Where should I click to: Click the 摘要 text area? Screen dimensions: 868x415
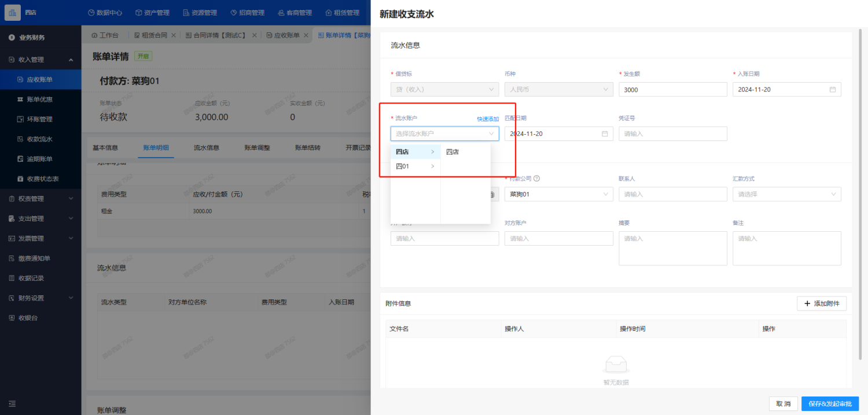672,249
